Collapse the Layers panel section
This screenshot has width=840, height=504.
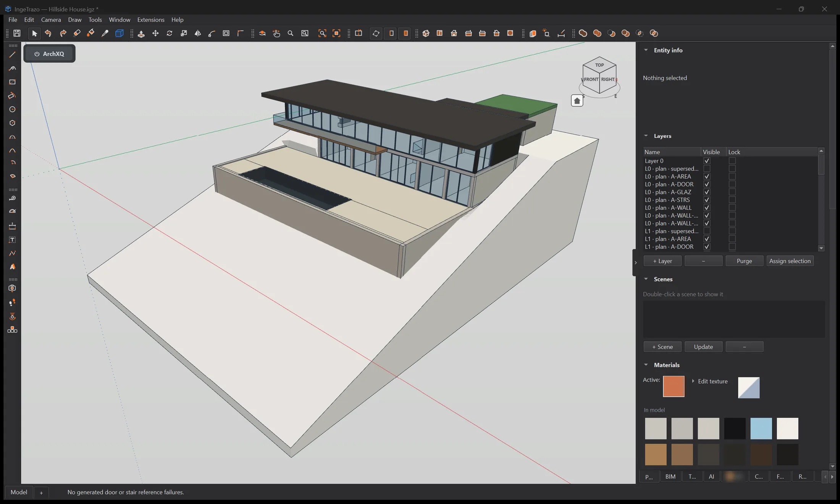[x=646, y=136]
